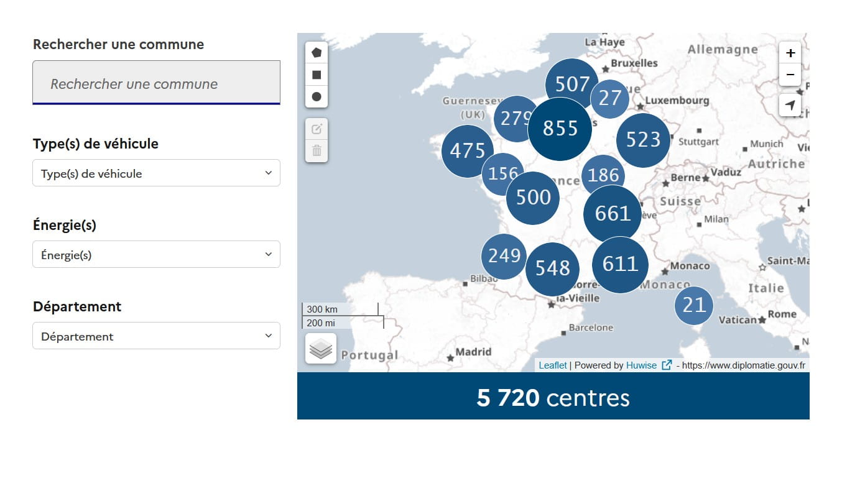Click the trash delete layers icon
This screenshot has width=842, height=504.
[317, 150]
